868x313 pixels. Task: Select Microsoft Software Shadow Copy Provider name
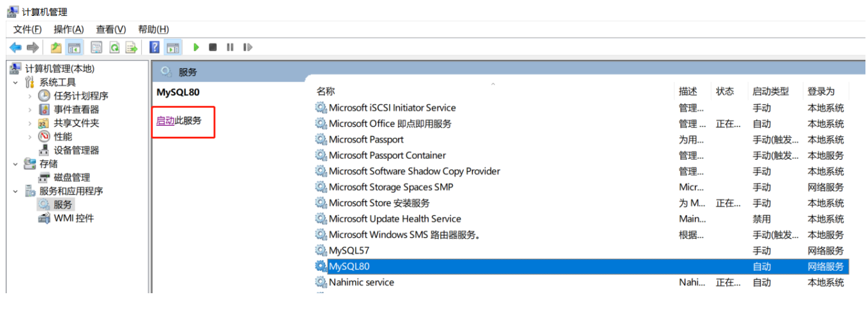point(415,171)
